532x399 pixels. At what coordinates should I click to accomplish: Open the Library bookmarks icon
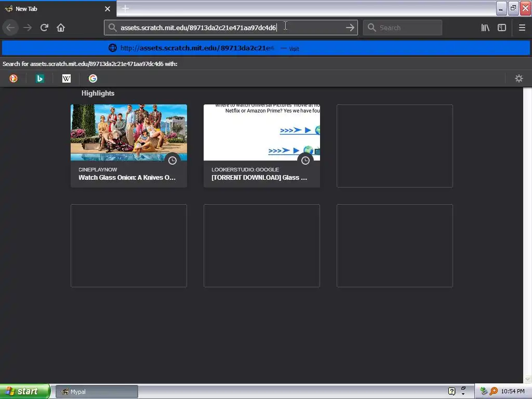pos(485,28)
